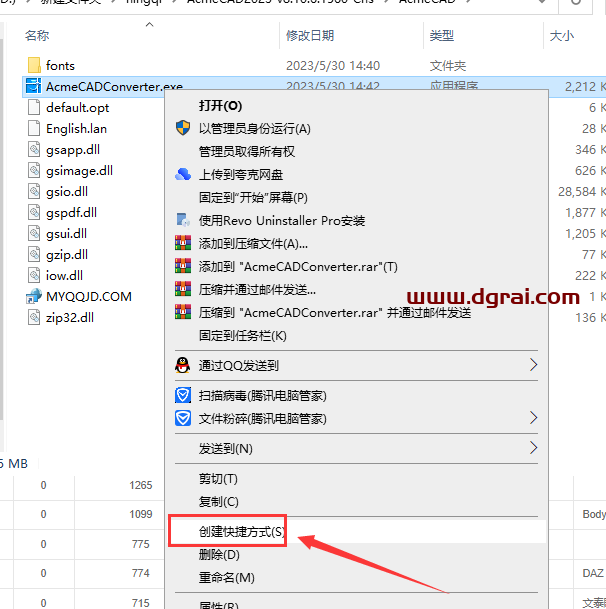This screenshot has width=606, height=609.
Task: Click the gsimage.dll file icon
Action: coord(34,170)
